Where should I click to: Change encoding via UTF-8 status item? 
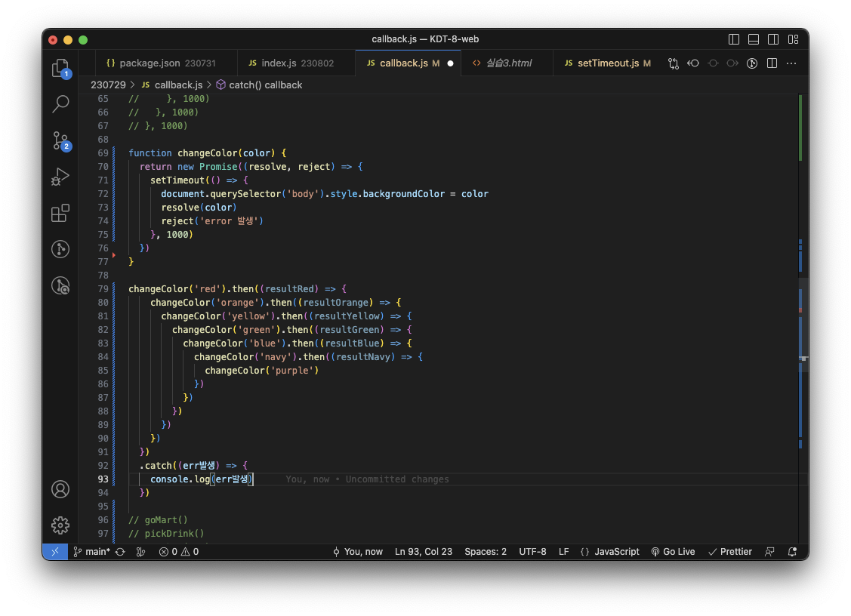pos(532,551)
